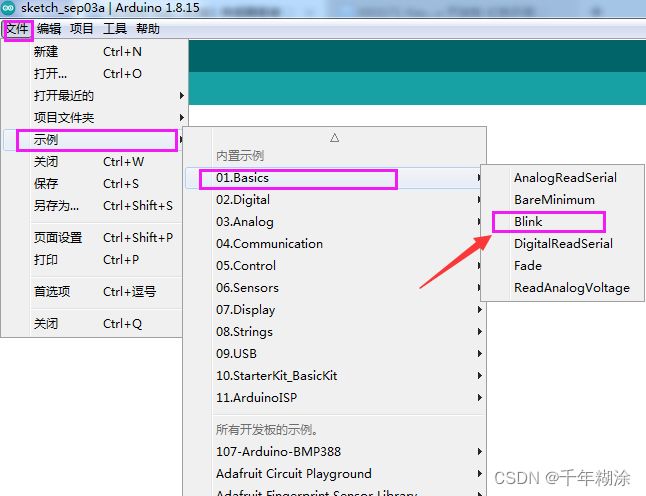Choose 保存 menu entry
The height and width of the screenshot is (496, 646).
(x=93, y=184)
